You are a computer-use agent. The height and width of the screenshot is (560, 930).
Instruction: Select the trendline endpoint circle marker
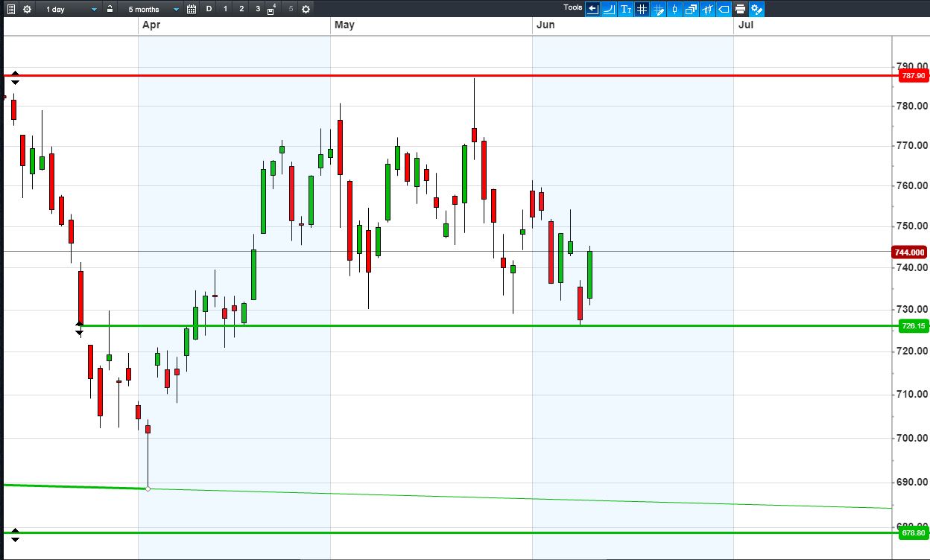[148, 489]
